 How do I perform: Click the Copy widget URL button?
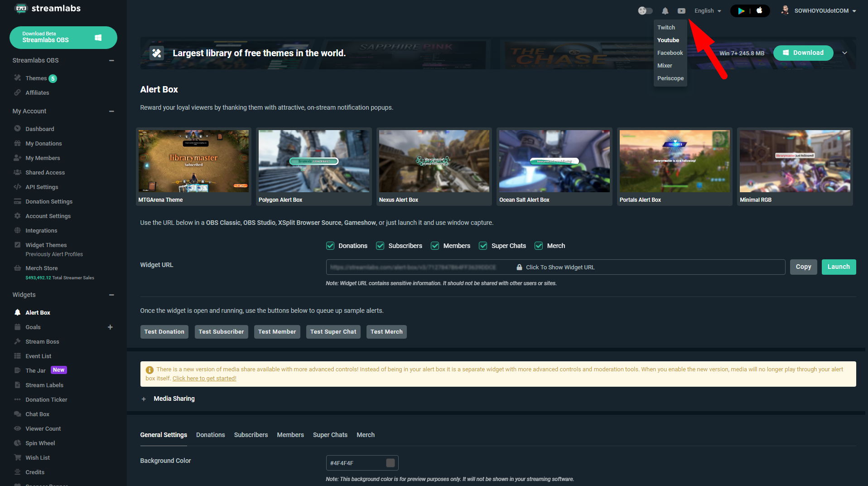pyautogui.click(x=803, y=267)
